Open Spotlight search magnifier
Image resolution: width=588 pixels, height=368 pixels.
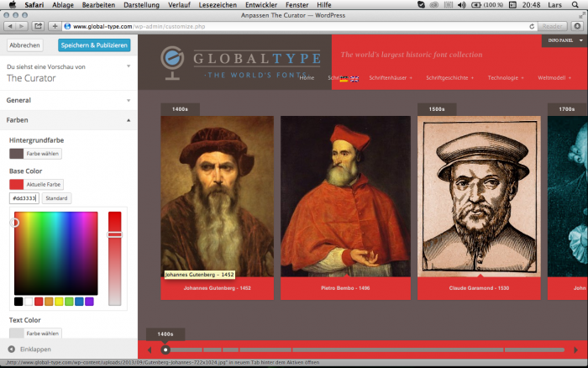coord(575,5)
